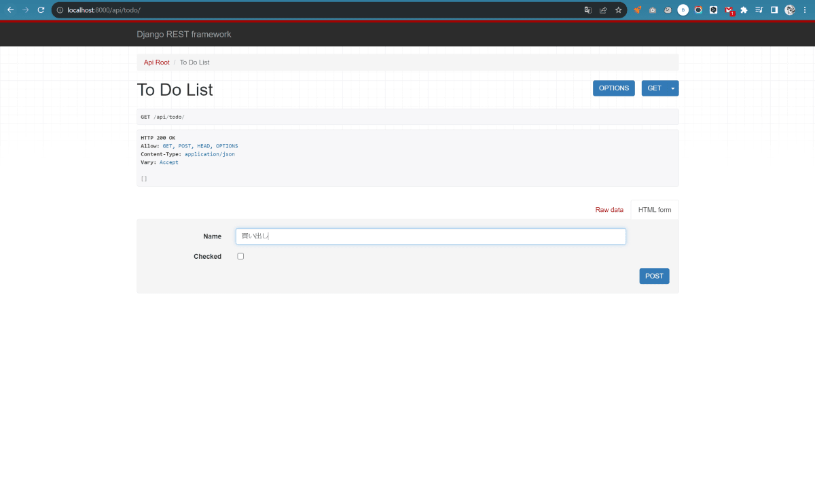Switch to the Raw data tab

[x=609, y=210]
